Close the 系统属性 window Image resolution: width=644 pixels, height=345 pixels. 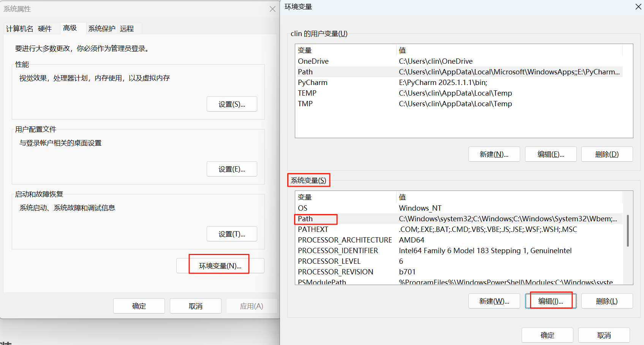coord(272,9)
